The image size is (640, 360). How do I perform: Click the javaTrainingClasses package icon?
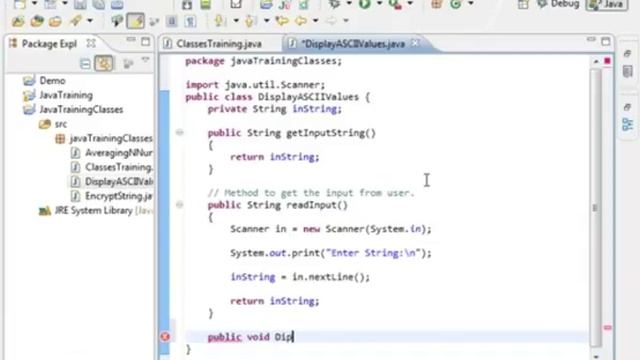[x=60, y=139]
